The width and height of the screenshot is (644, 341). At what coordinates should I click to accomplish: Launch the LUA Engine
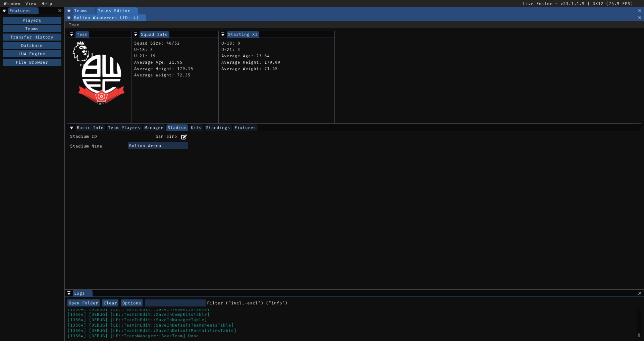click(32, 54)
